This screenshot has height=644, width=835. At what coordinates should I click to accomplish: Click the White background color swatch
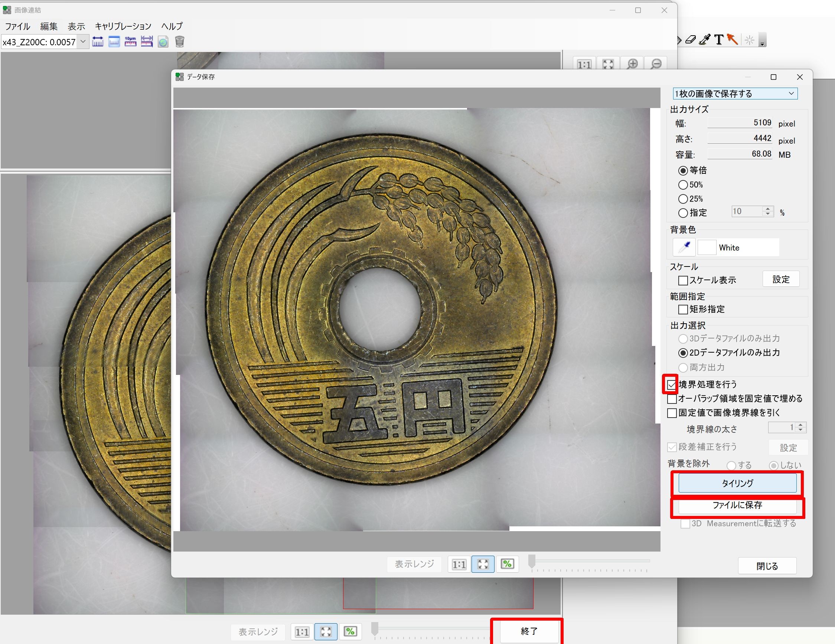point(707,247)
